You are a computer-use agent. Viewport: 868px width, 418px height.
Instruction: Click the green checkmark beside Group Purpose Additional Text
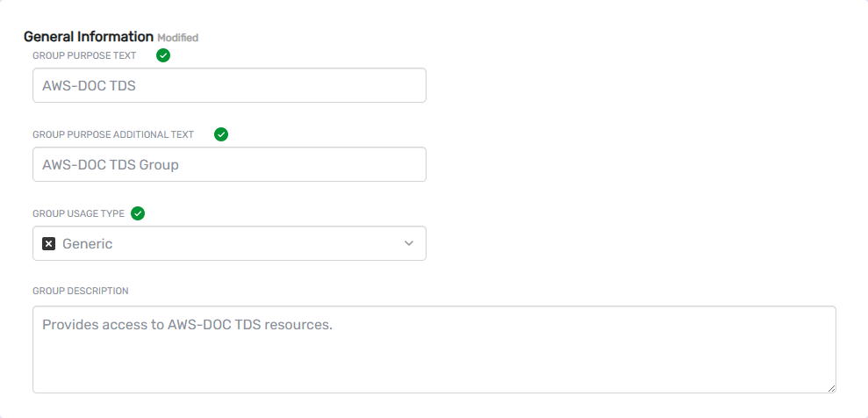coord(221,134)
